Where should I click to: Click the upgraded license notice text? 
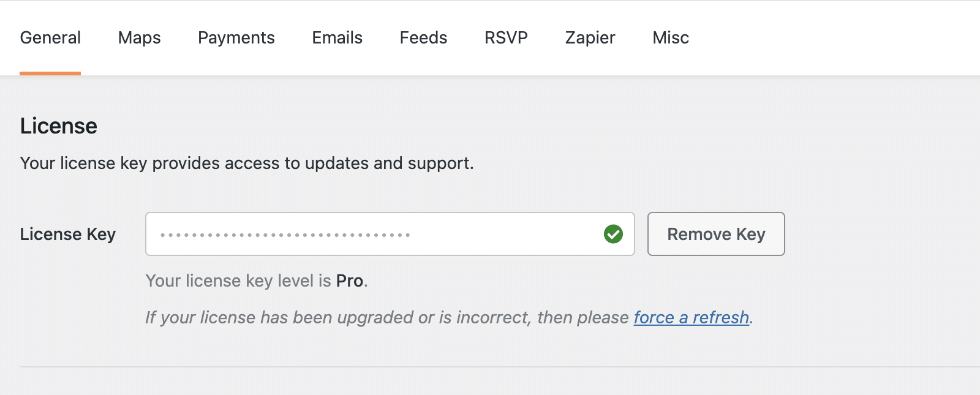(386, 317)
